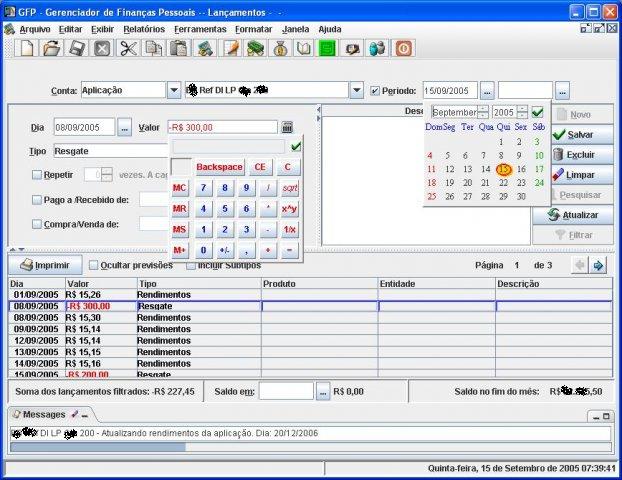Expand the Ref DI LP account dropdown
Viewport: 622px width, 480px height.
pyautogui.click(x=358, y=90)
